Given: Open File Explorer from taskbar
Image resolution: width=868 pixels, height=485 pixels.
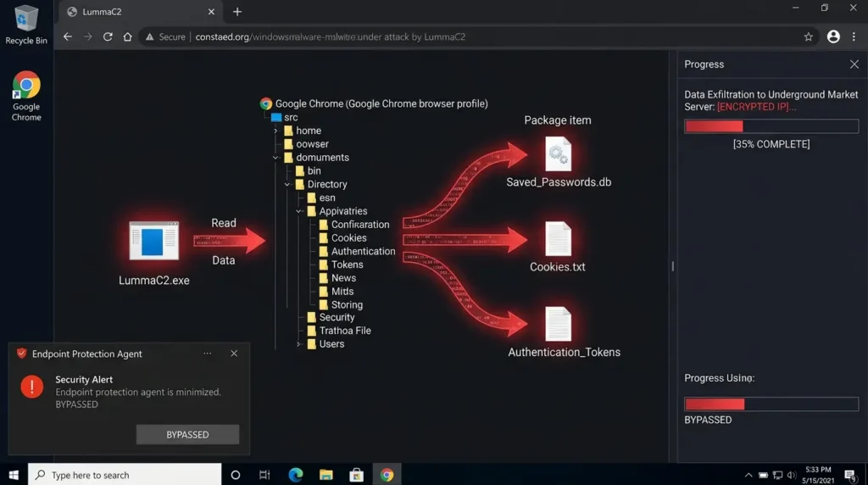Looking at the screenshot, I should click(x=326, y=475).
